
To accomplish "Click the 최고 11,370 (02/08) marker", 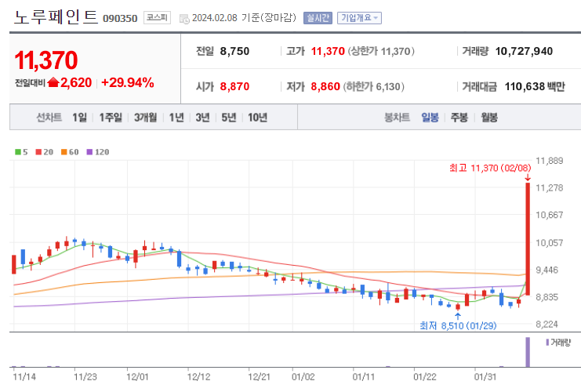I will 490,169.
